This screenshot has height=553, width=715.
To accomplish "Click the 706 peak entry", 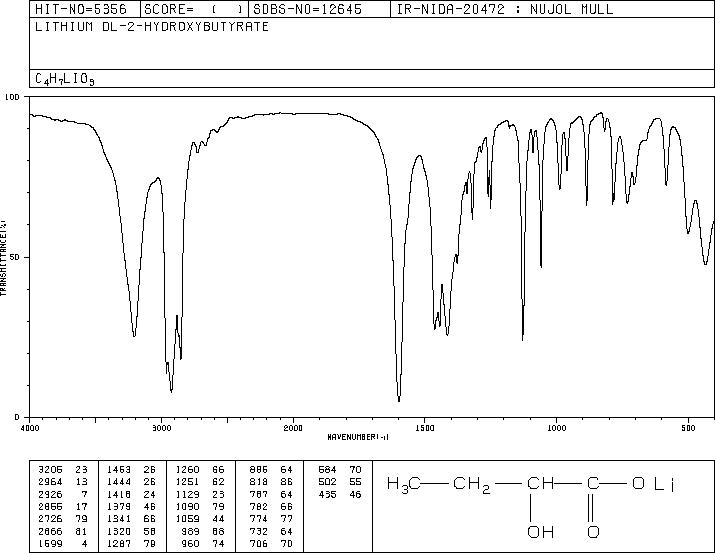I will click(x=271, y=543).
